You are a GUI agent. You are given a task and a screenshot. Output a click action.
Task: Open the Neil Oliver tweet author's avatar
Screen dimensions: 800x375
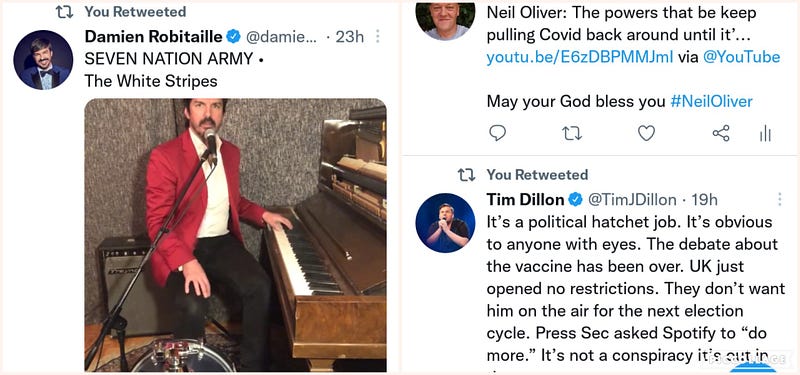point(445,20)
